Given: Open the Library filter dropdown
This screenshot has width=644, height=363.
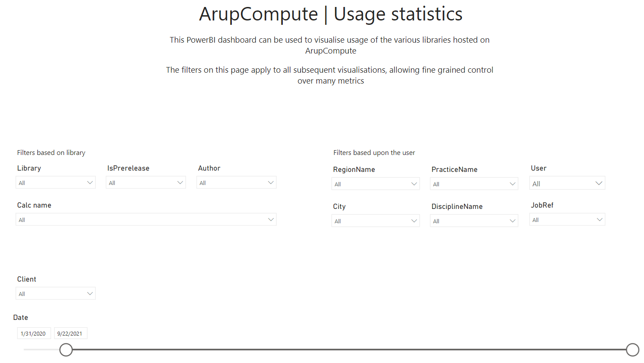Looking at the screenshot, I should (56, 182).
